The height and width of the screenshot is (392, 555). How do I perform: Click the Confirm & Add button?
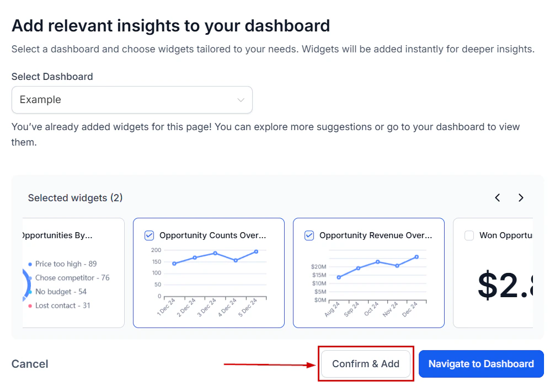tap(365, 364)
